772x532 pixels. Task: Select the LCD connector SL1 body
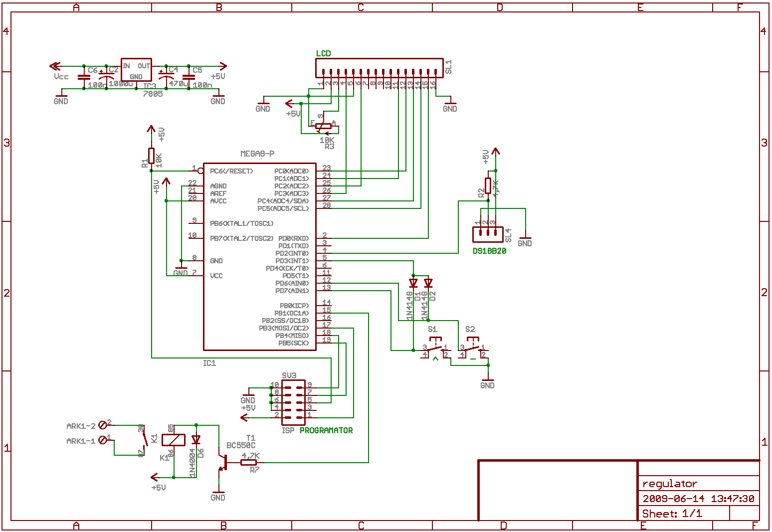(x=379, y=68)
